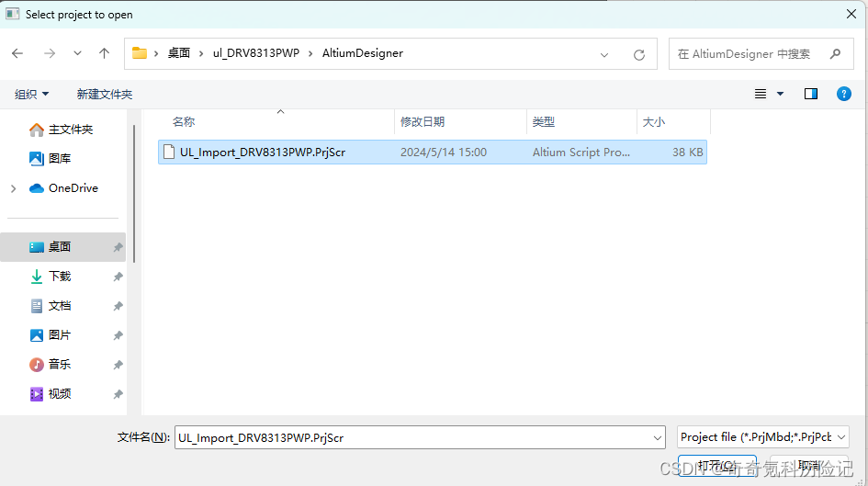Click the Altium Script Pro... type cell
The width and height of the screenshot is (868, 486).
581,153
